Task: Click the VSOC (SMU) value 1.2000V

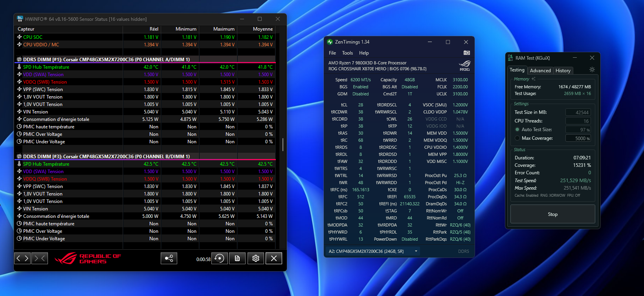Action: [460, 105]
